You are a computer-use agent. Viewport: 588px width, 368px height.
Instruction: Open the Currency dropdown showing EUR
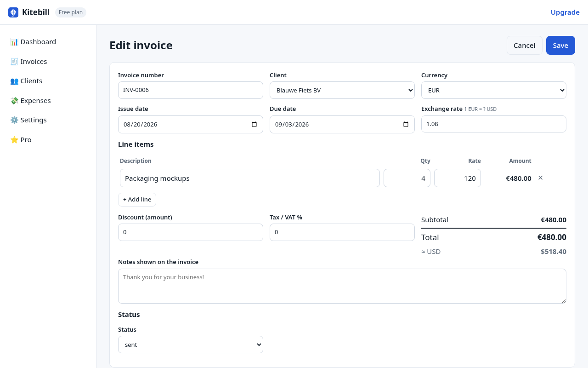pyautogui.click(x=494, y=90)
